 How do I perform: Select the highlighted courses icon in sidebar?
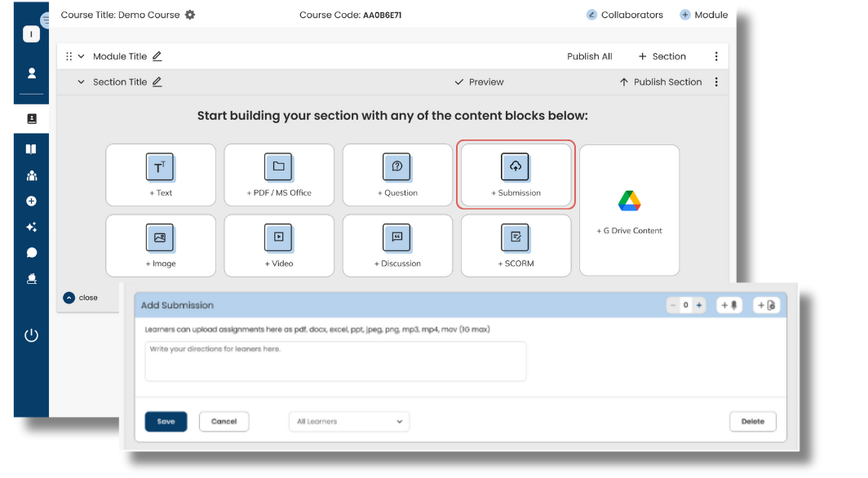pos(32,119)
